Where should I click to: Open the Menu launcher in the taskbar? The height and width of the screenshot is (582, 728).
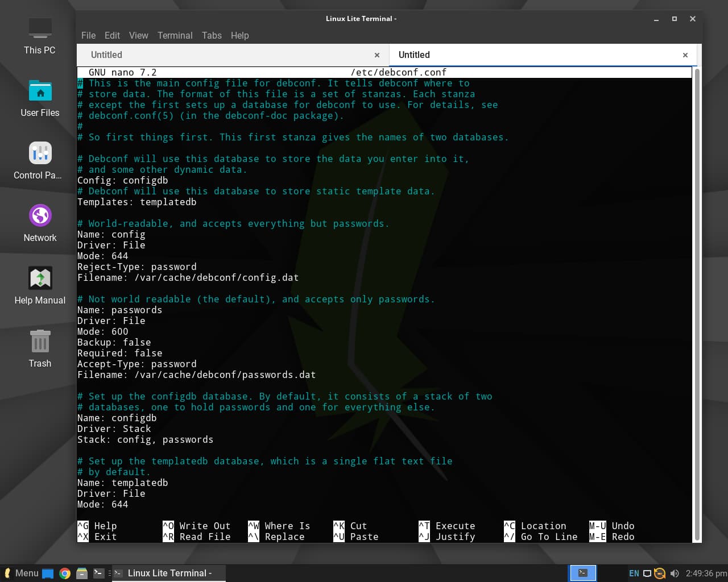23,573
